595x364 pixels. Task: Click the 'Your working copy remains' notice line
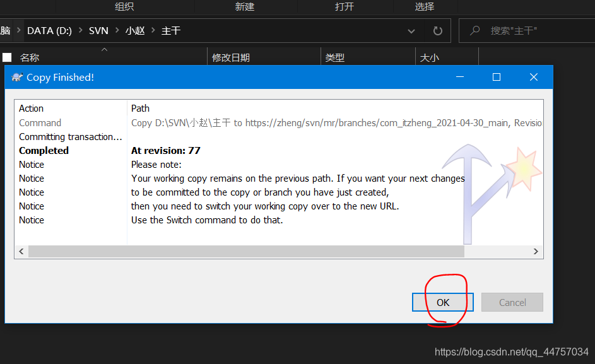click(298, 179)
